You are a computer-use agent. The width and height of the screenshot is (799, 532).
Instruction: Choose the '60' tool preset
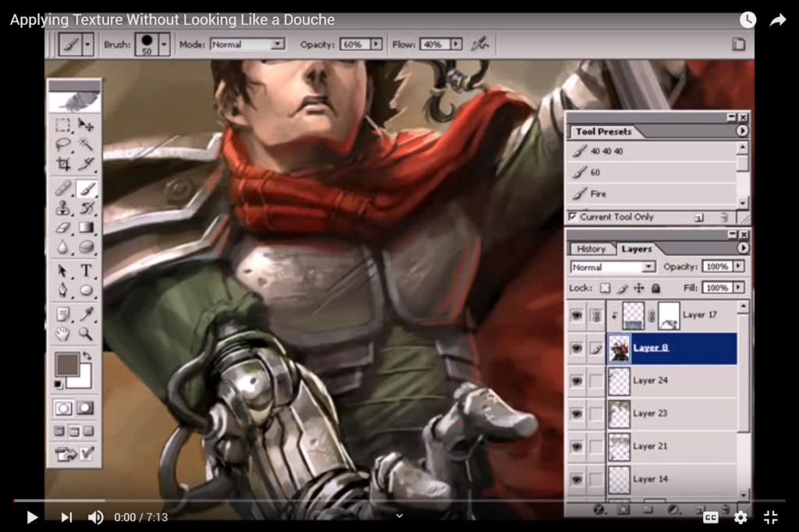click(652, 172)
